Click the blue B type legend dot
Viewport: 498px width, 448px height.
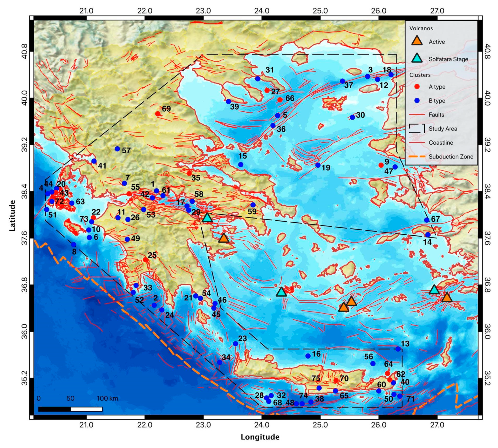417,101
